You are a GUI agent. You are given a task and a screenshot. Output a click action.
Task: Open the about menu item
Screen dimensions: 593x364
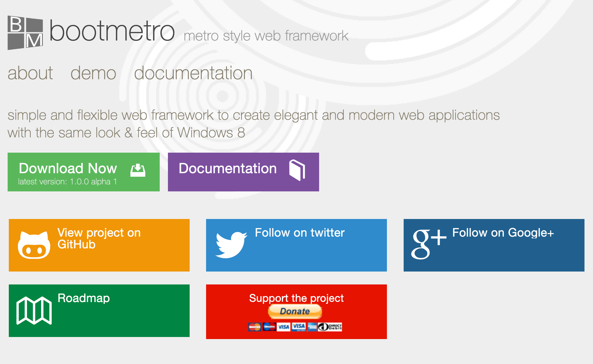(x=30, y=73)
